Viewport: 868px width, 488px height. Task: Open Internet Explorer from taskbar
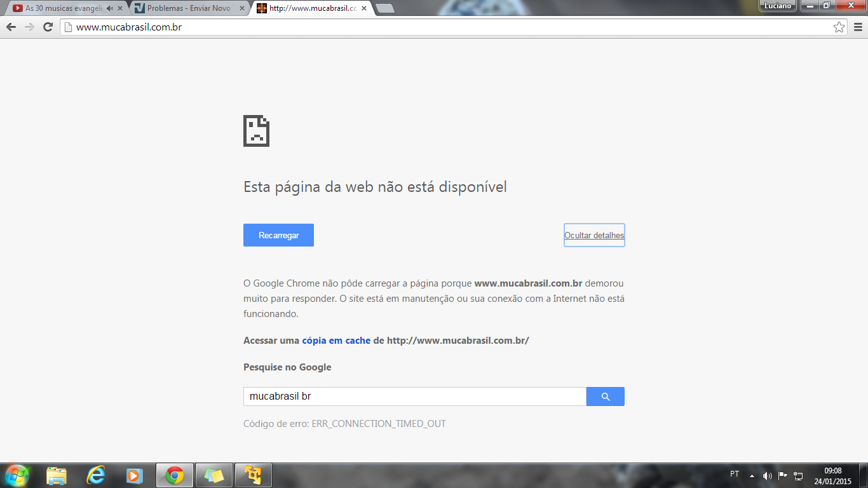96,475
